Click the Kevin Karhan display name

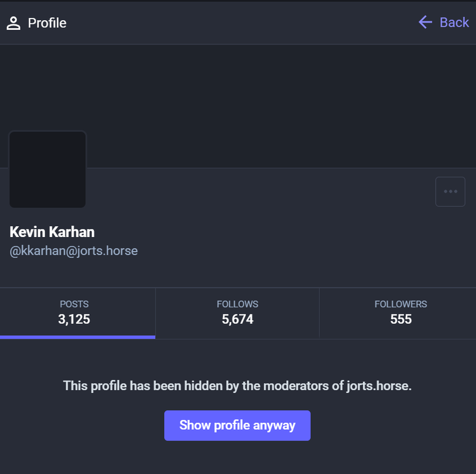(x=52, y=232)
